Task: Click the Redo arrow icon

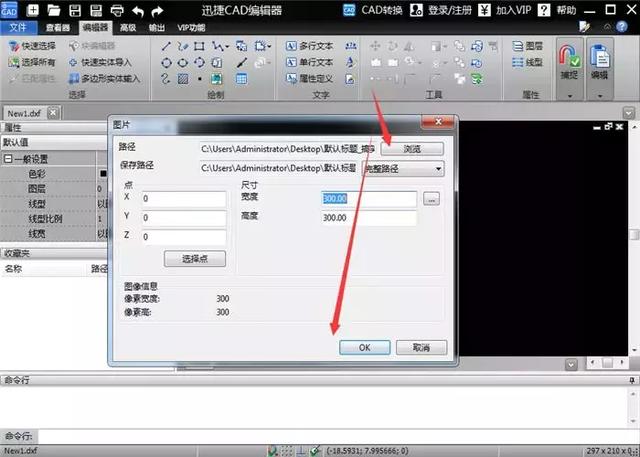Action: [157, 11]
